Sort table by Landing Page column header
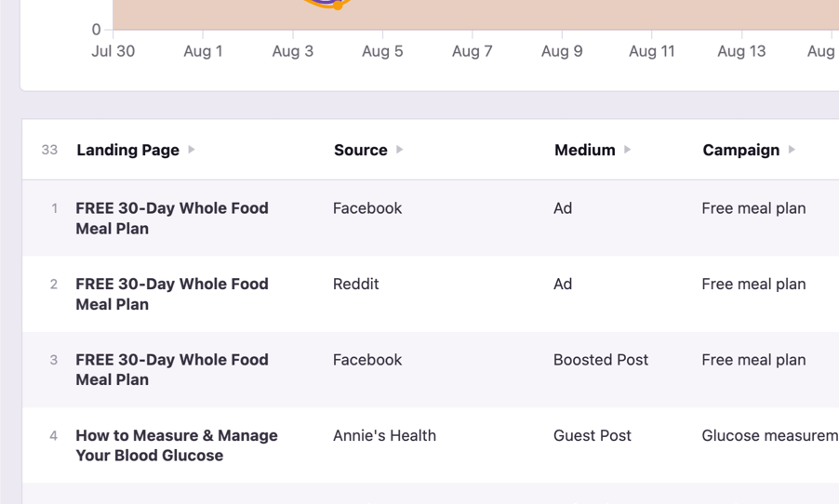Screen dimensions: 839x504 pos(127,150)
